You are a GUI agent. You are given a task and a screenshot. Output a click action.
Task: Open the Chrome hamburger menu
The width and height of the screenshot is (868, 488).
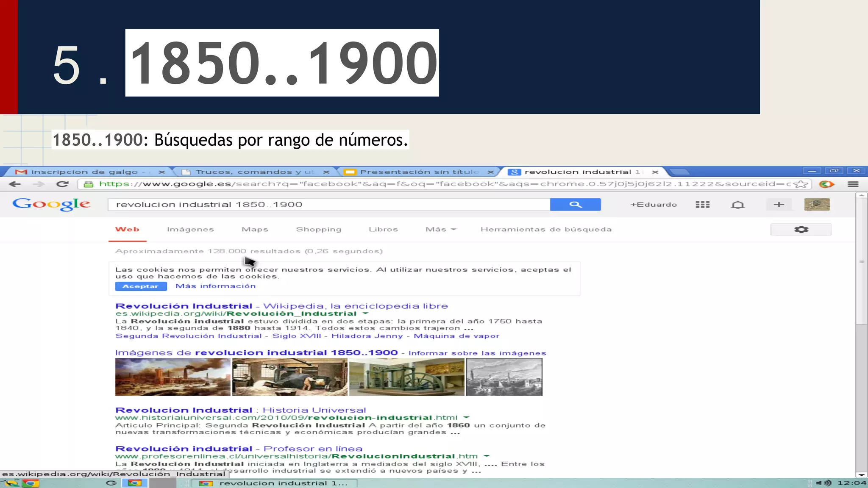[x=853, y=184]
